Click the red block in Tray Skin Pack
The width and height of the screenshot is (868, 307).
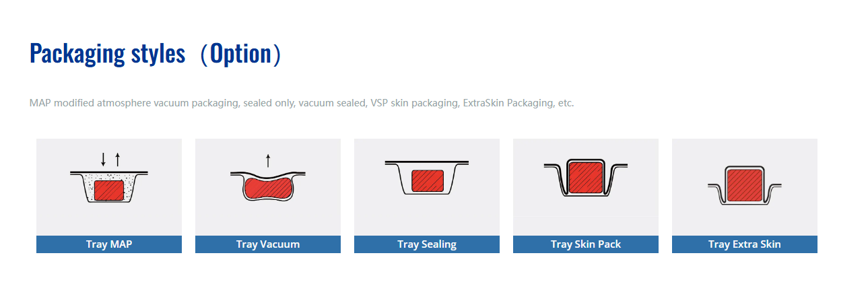pyautogui.click(x=586, y=176)
